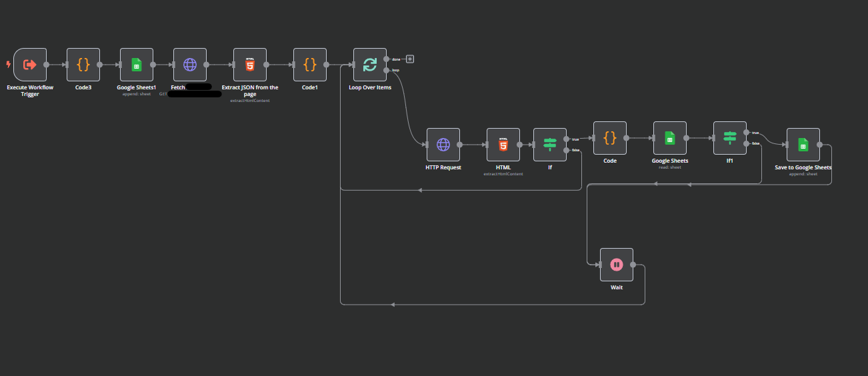868x376 pixels.
Task: Click the false output connector of If1
Action: point(747,143)
